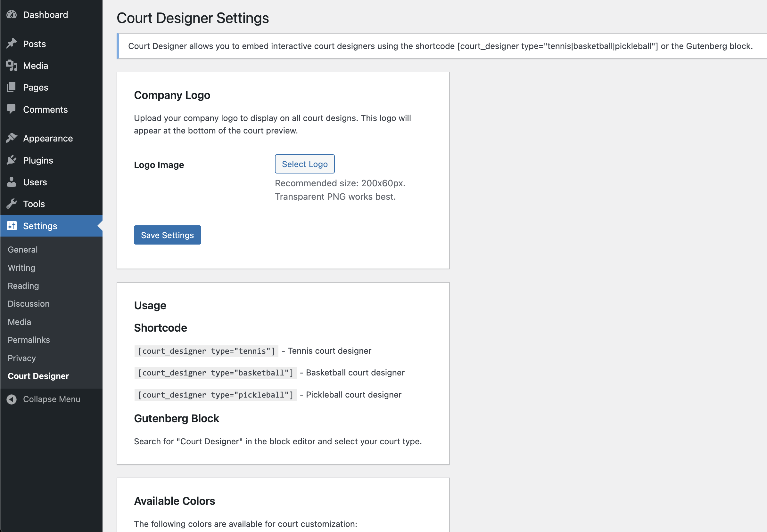Go to the Writing settings page
The image size is (767, 532).
[x=21, y=268]
